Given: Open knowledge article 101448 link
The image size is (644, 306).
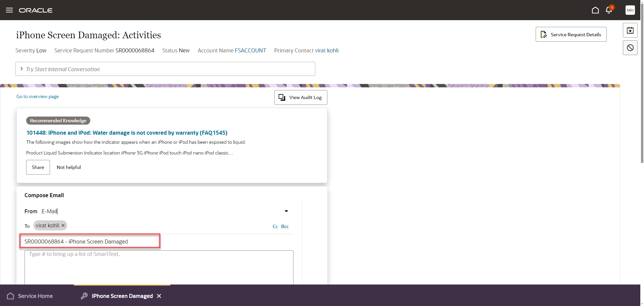Looking at the screenshot, I should (x=127, y=133).
